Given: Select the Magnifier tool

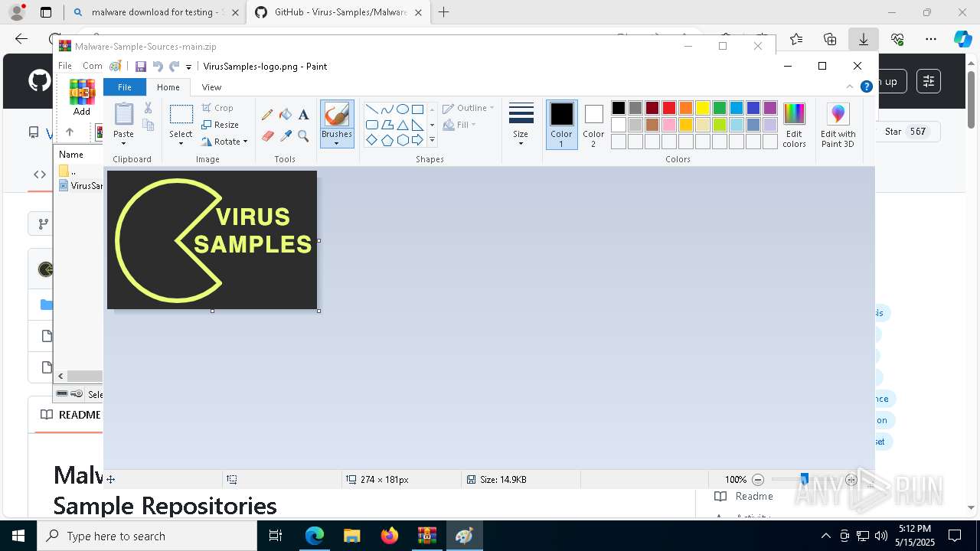Looking at the screenshot, I should [303, 136].
